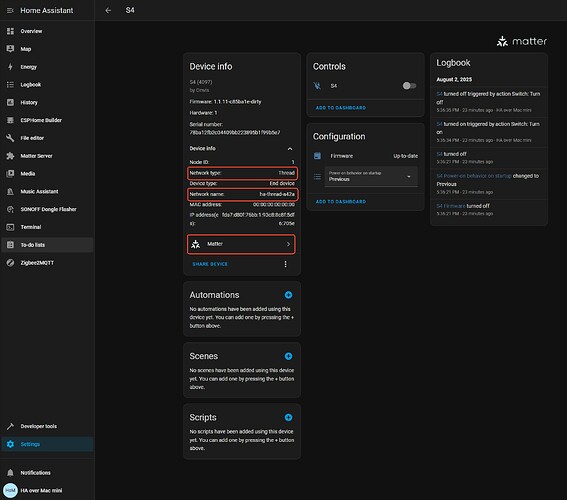Viewport: 567px width, 500px height.
Task: Open the Power-on behavior on startup dropdown
Action: (x=371, y=176)
